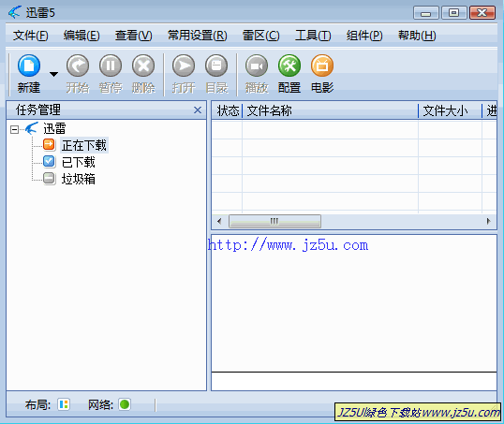Click the 暂停 pause toolbar icon
Viewport: 504px width, 424px height.
click(x=111, y=66)
